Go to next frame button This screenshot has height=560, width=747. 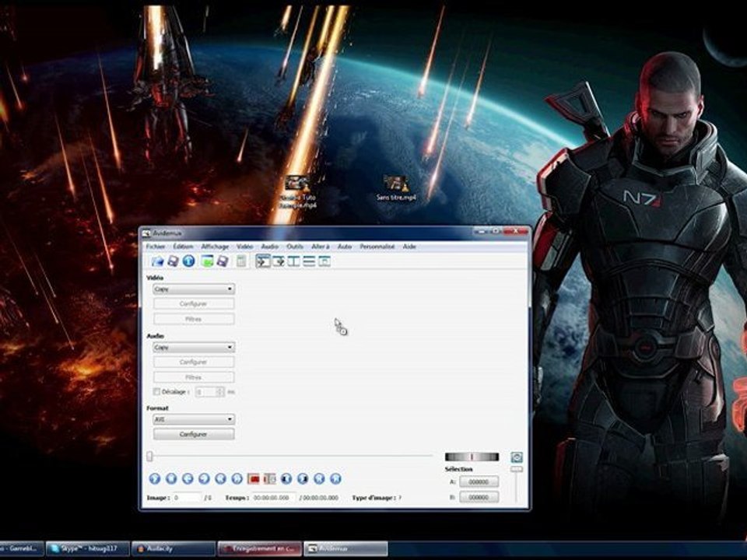click(204, 478)
